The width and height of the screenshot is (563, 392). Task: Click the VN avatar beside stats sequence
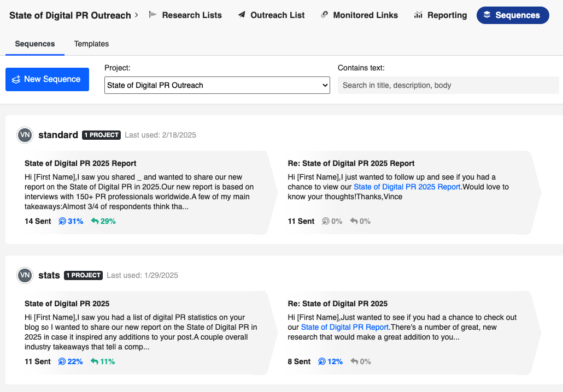pyautogui.click(x=25, y=275)
